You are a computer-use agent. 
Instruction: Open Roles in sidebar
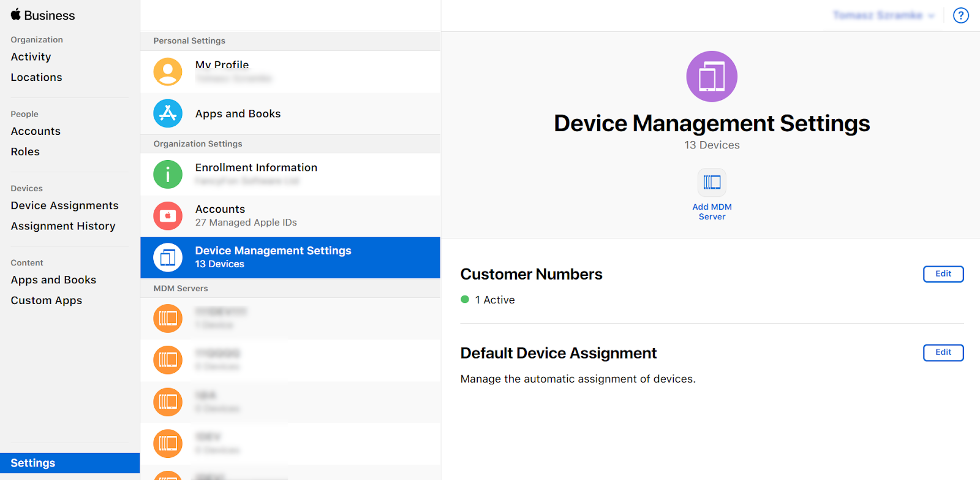click(x=25, y=151)
